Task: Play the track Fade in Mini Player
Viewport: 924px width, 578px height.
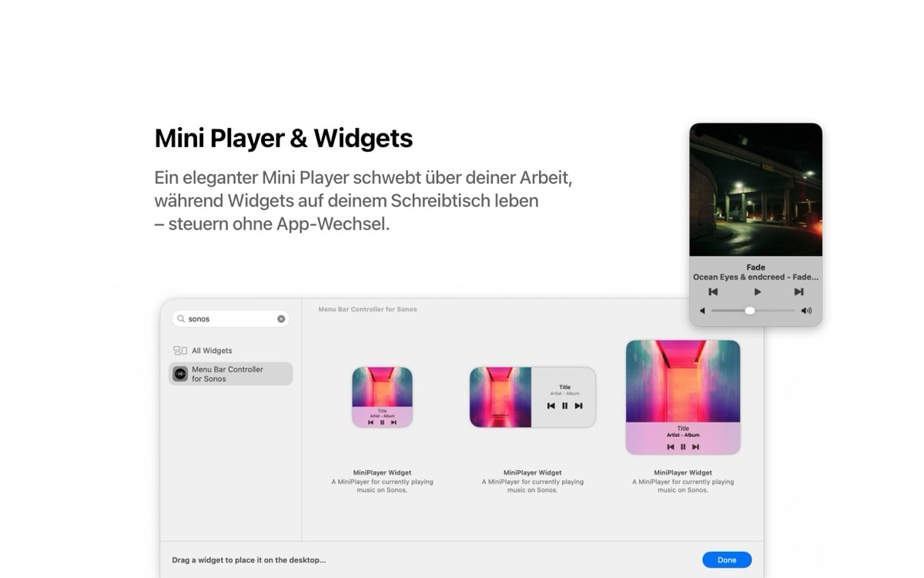Action: click(757, 292)
